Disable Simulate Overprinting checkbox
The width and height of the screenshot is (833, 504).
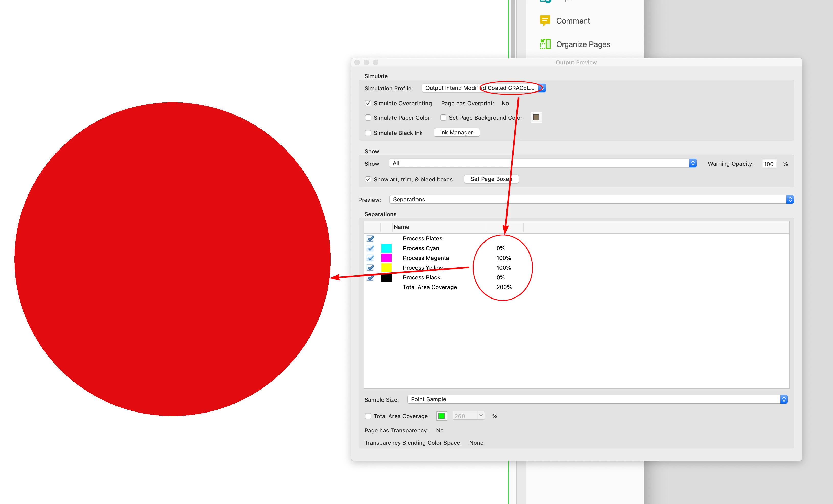point(368,103)
